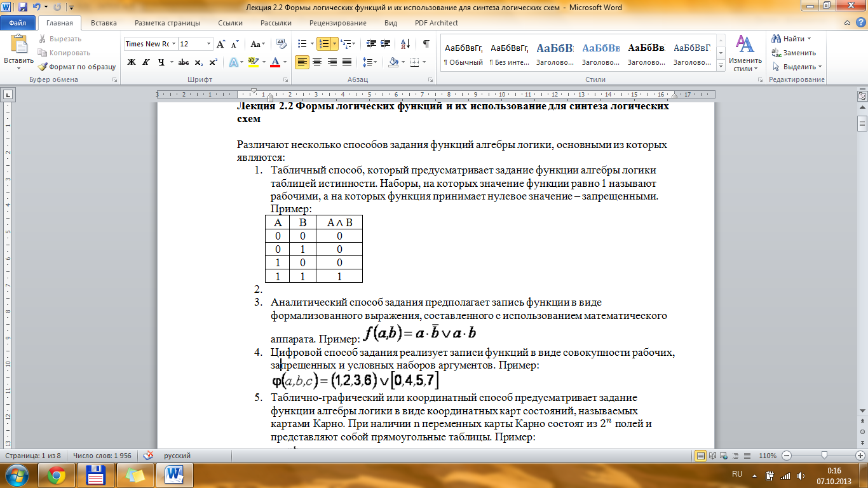Click the Заменить (Replace) button
The height and width of the screenshot is (488, 868).
point(794,53)
